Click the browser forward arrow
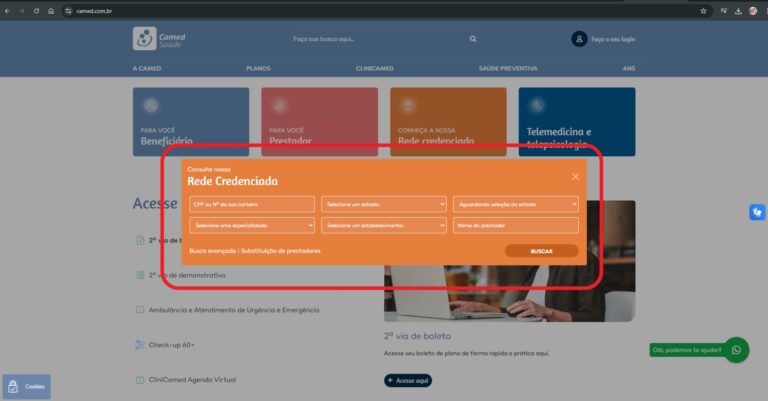Screen dimensions: 768x401 coord(22,11)
